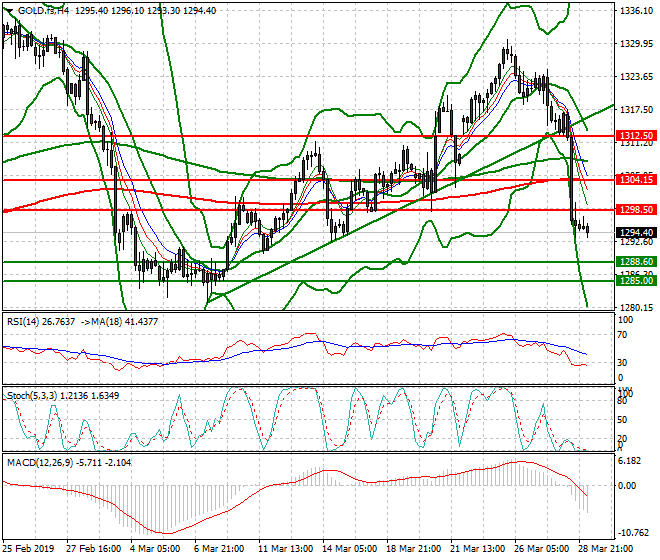Click the 1336.10 price scale value
Image resolution: width=660 pixels, height=560 pixels.
point(636,11)
